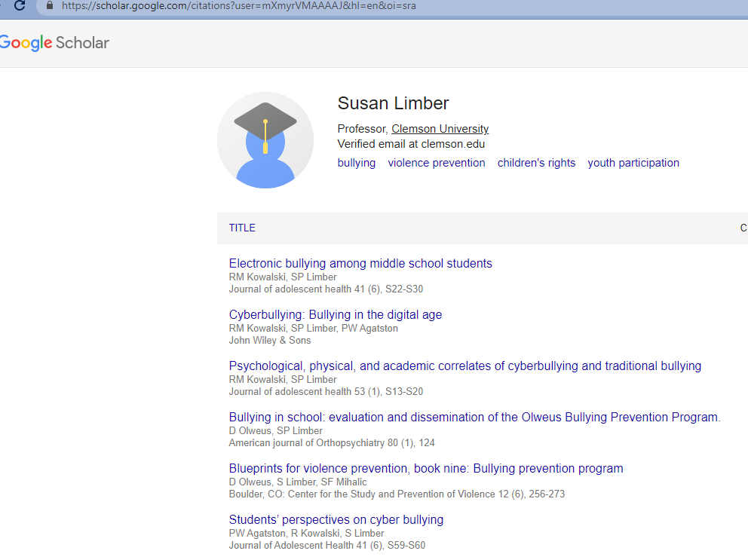Click the partially visible cited-by column header
748x560 pixels.
(743, 228)
